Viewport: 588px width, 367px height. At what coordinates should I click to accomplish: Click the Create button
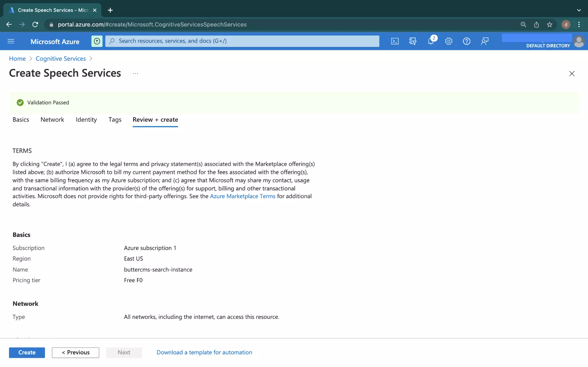tap(27, 352)
